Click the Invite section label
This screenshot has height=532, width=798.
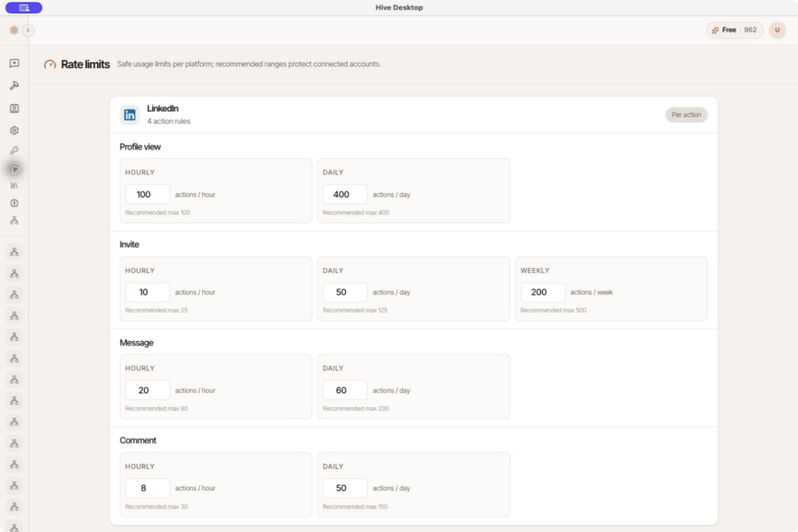click(x=130, y=245)
